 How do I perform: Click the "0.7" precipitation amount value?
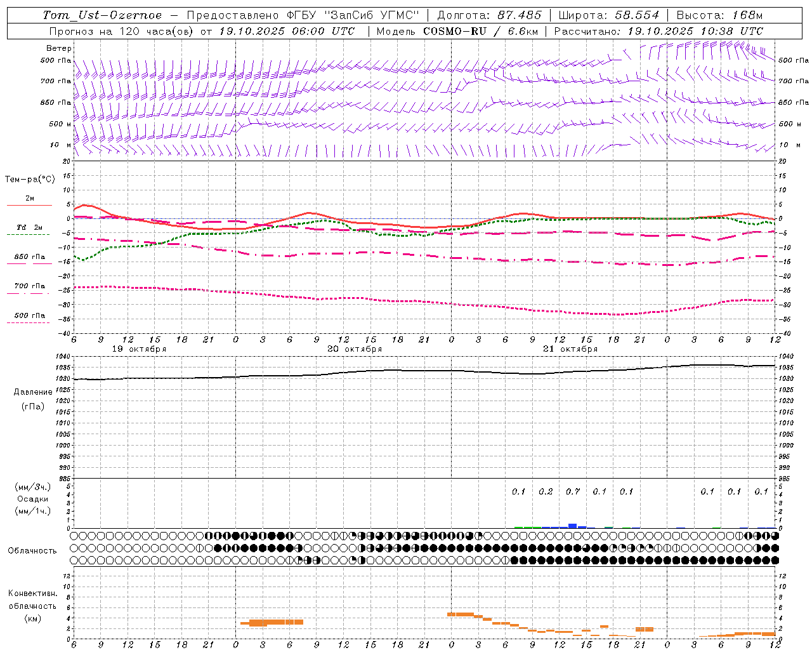(573, 491)
